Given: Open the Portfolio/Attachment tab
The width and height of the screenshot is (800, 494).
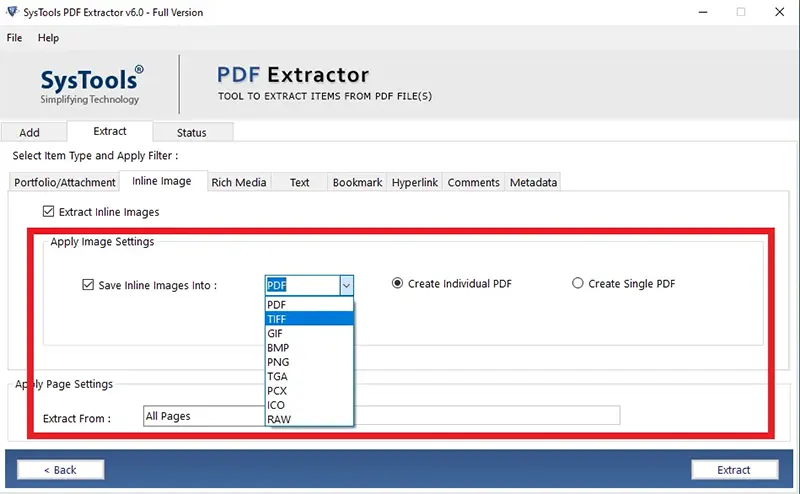Looking at the screenshot, I should pyautogui.click(x=65, y=182).
